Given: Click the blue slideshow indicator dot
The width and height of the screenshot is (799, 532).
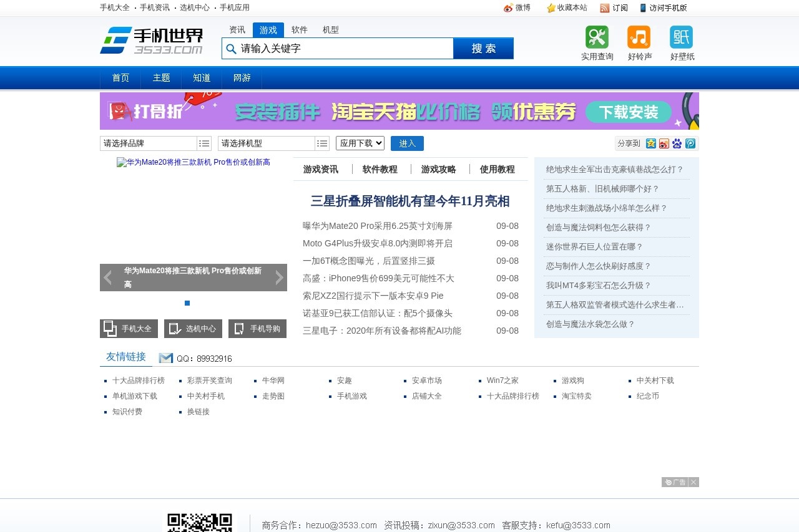Looking at the screenshot, I should coord(187,303).
